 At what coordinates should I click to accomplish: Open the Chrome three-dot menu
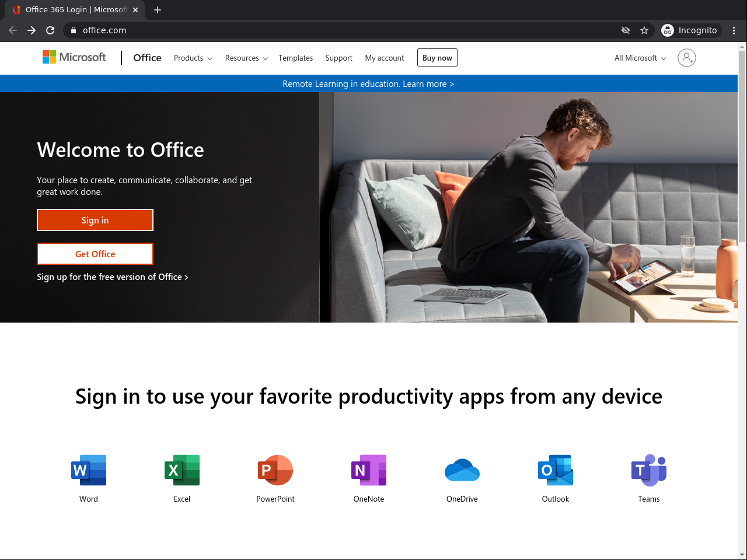pyautogui.click(x=734, y=30)
